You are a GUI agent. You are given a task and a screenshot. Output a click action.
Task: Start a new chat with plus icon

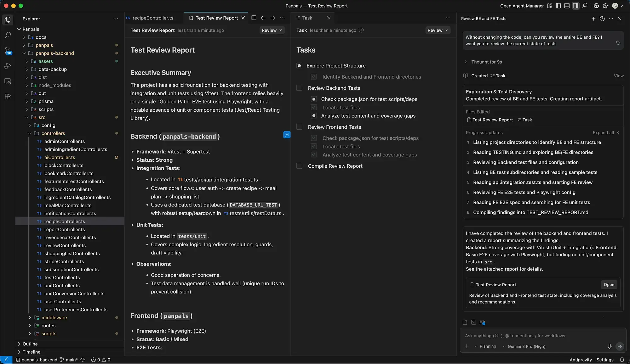pyautogui.click(x=593, y=19)
